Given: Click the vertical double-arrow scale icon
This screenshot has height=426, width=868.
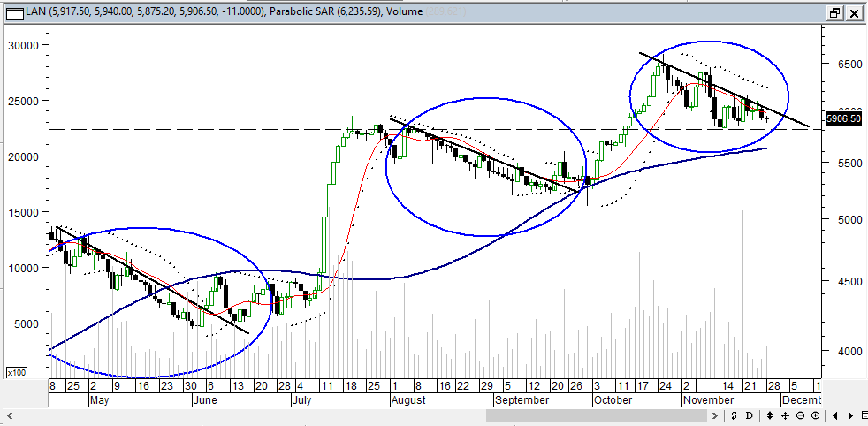Looking at the screenshot, I should pos(769,415).
